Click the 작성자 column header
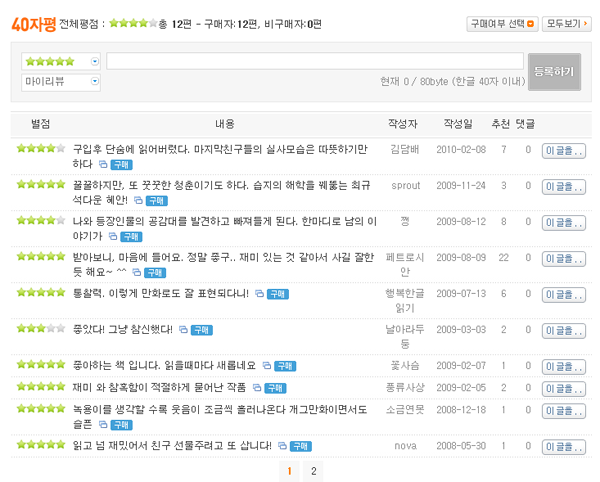 click(403, 124)
